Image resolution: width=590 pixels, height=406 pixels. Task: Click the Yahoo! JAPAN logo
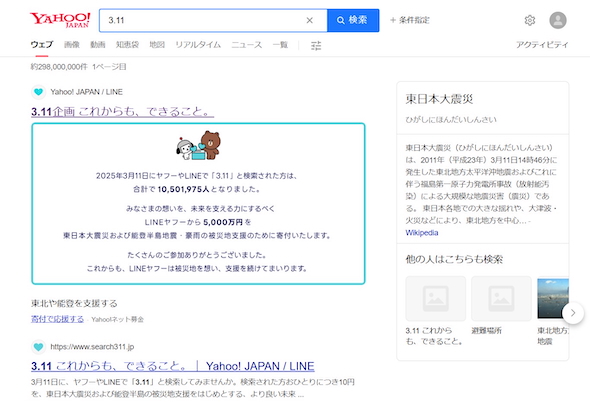(x=60, y=20)
